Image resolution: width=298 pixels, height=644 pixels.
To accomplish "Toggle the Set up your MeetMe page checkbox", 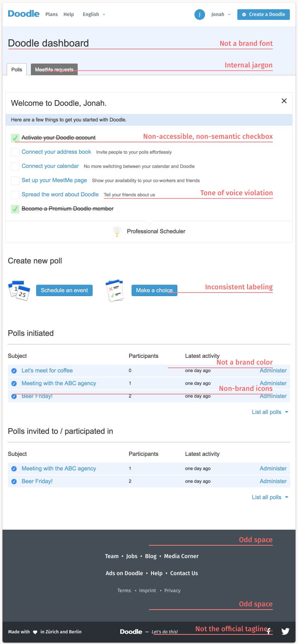I will [x=15, y=180].
